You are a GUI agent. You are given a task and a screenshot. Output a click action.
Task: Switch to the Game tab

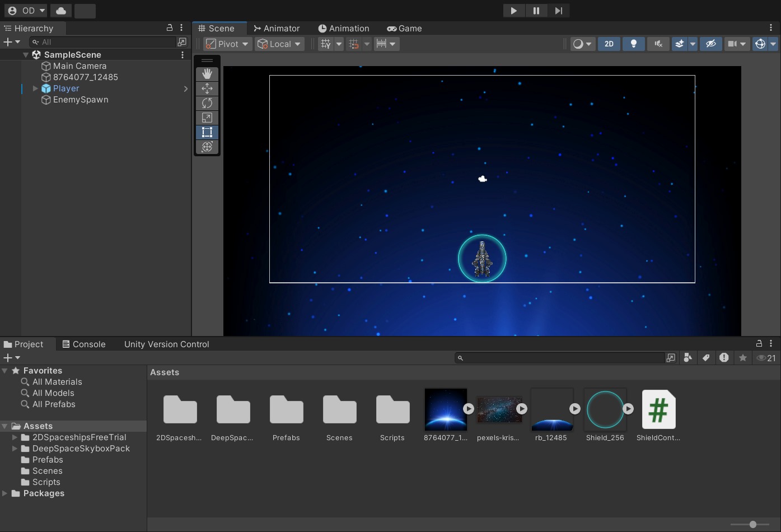404,29
